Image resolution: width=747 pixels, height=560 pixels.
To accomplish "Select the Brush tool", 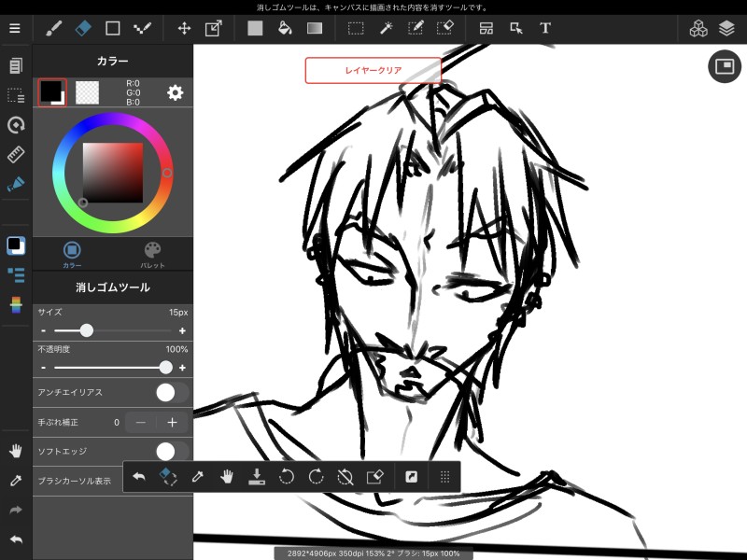I will click(53, 29).
